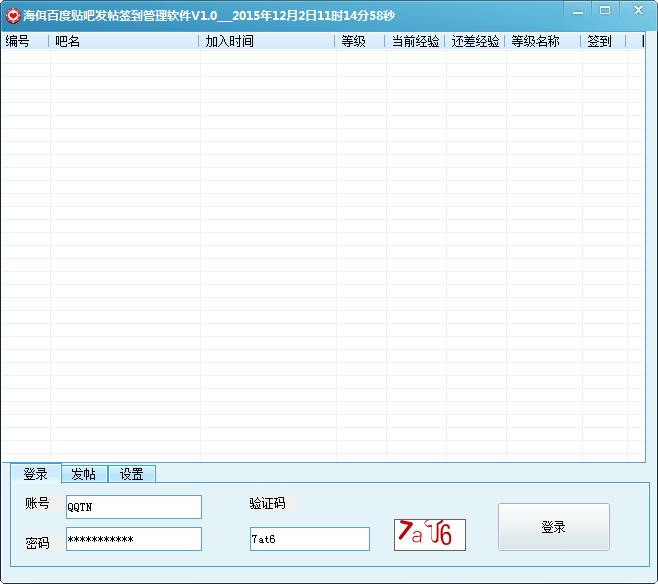Viewport: 658px width, 584px height.
Task: Minimize the application window
Action: [x=578, y=9]
